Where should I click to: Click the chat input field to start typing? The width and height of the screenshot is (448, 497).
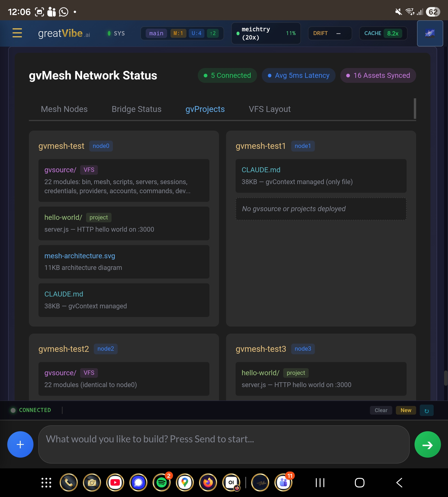221,444
